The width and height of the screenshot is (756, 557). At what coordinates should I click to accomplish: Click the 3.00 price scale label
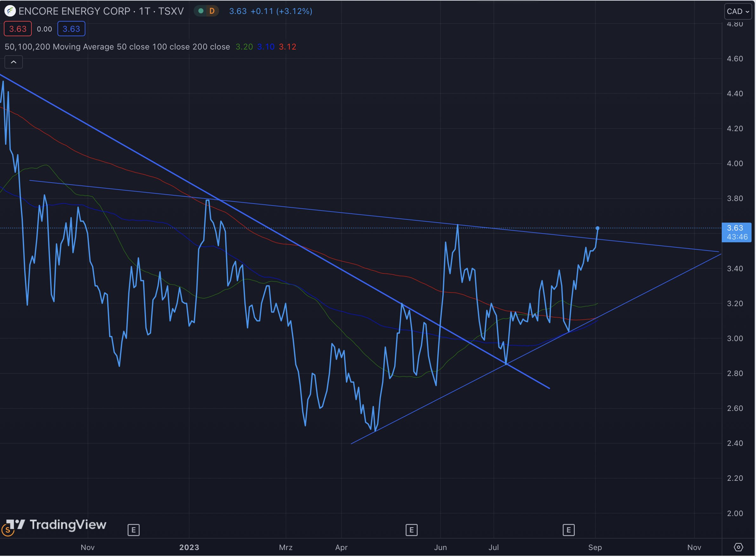pos(735,339)
